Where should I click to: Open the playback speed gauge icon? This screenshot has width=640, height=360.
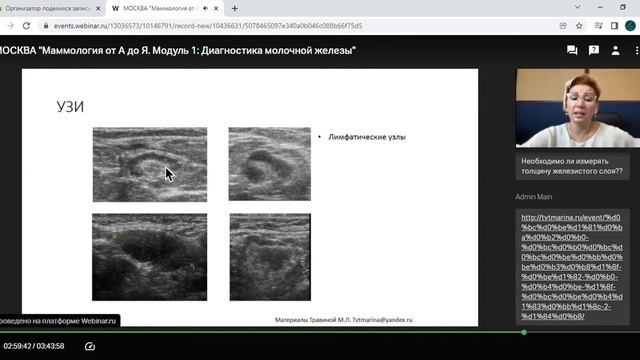point(90,347)
